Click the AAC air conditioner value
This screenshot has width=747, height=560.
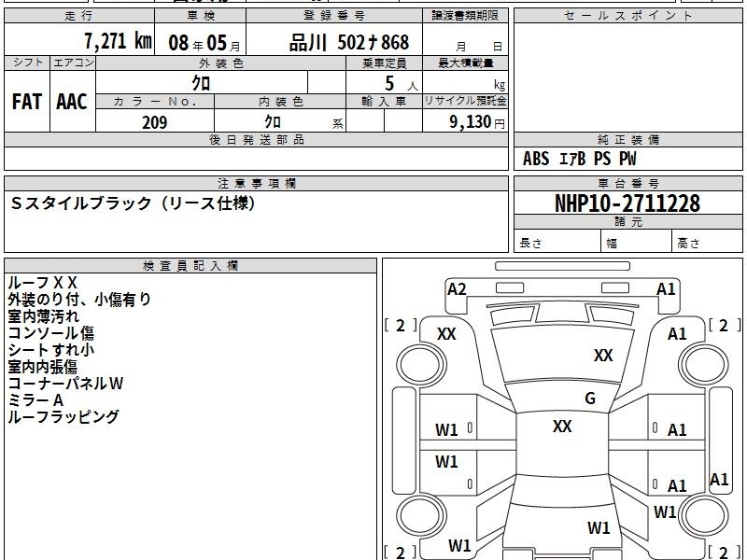click(72, 102)
